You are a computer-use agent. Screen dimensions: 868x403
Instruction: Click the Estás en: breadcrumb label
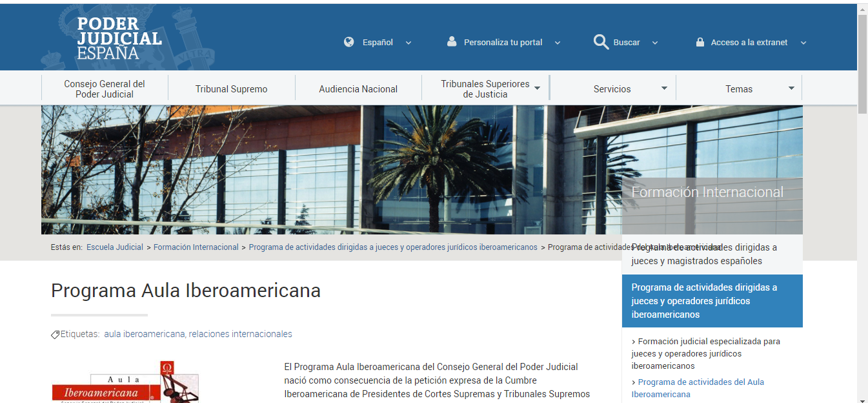pos(66,247)
